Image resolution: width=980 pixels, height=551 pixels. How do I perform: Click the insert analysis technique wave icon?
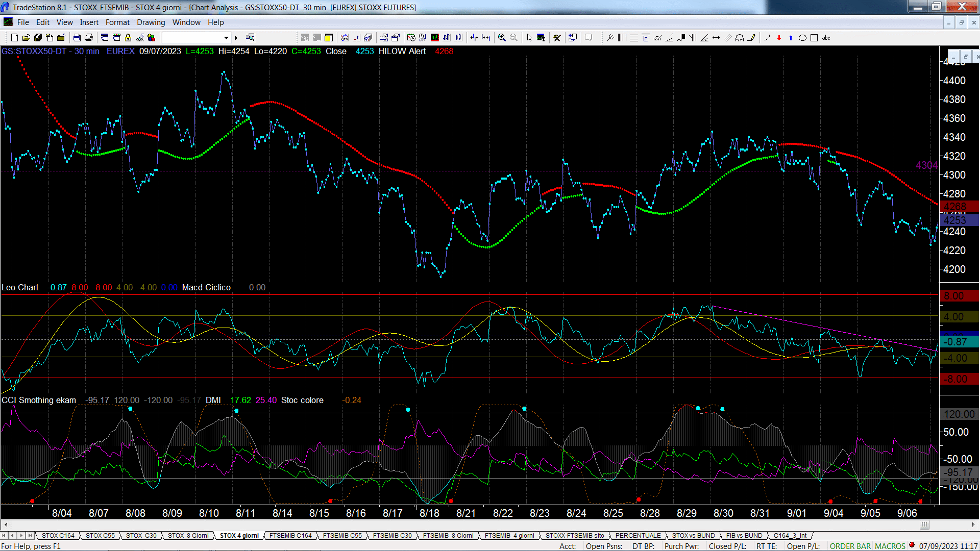click(345, 38)
